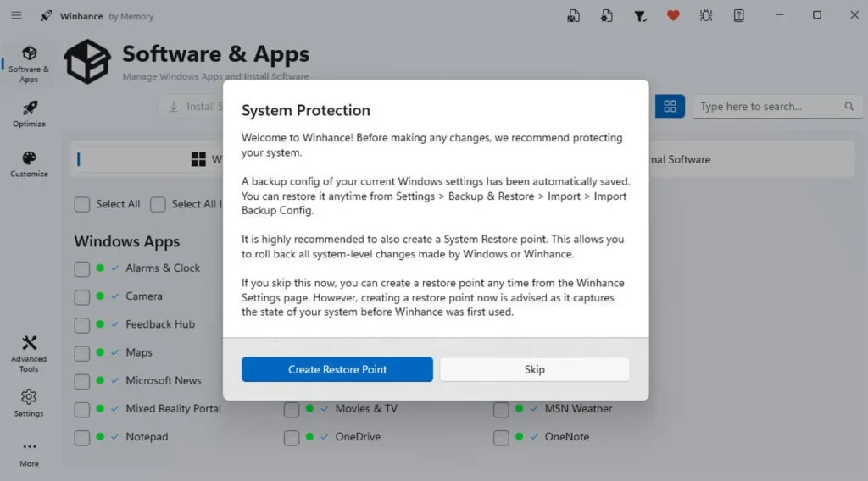Check the Alarms & Clock checkbox

pyautogui.click(x=82, y=269)
